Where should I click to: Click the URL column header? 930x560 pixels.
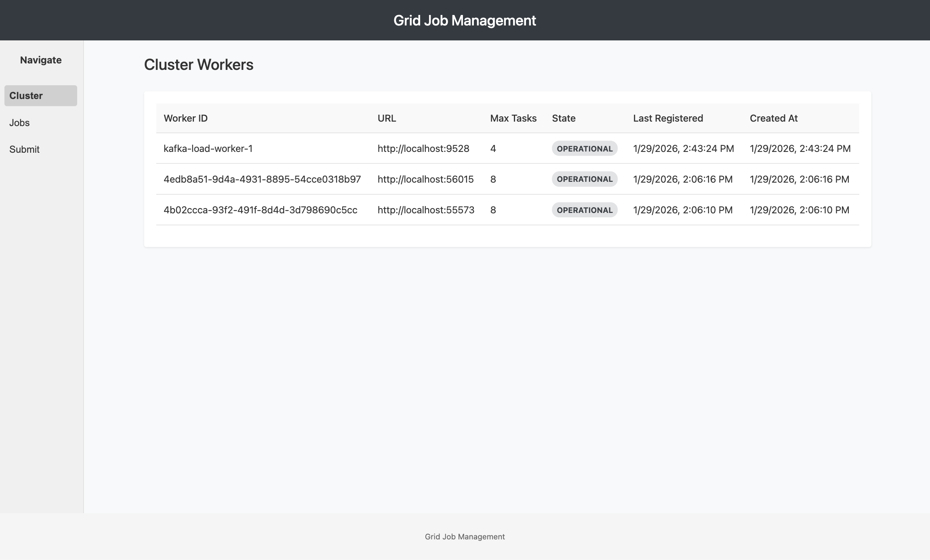point(387,118)
